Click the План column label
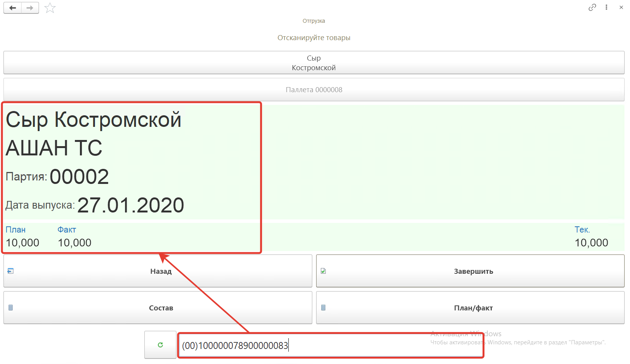 click(15, 230)
